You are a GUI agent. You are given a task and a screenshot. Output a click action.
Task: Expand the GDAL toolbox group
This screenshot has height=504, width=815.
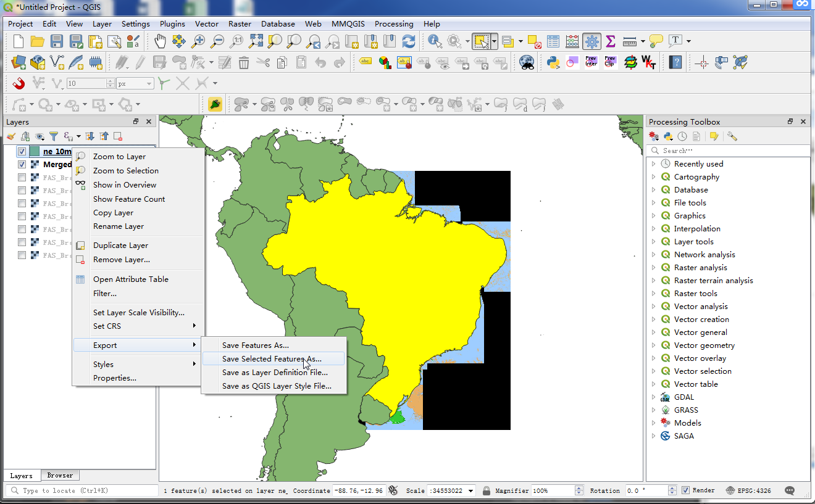[654, 397]
